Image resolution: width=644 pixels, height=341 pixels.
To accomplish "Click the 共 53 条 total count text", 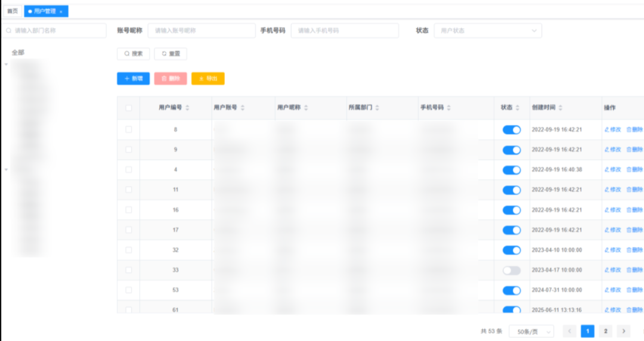I will tap(491, 331).
